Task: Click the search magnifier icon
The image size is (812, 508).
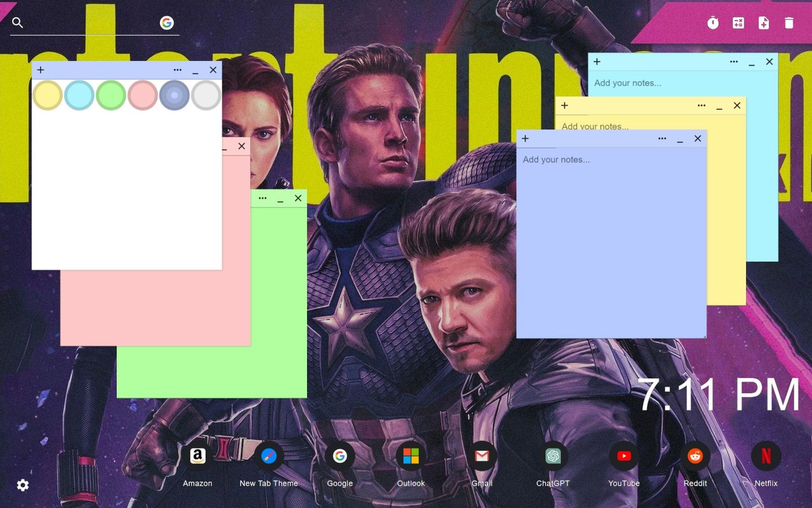Action: tap(18, 23)
